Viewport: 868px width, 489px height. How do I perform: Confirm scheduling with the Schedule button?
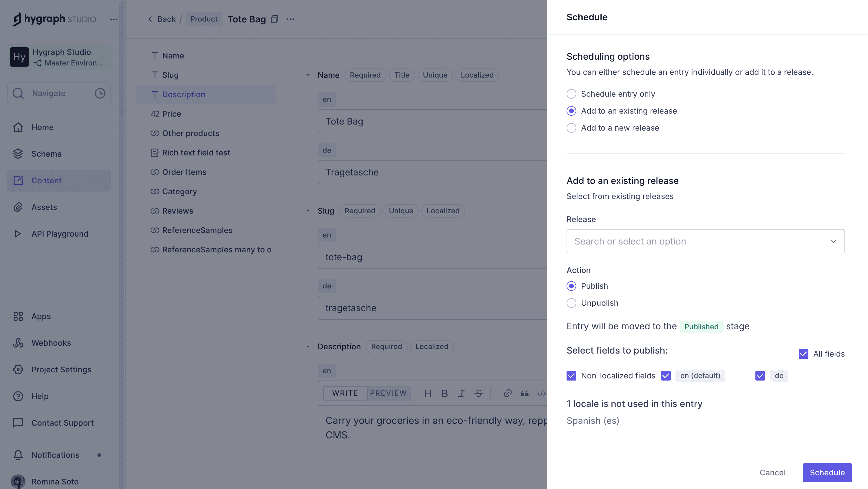(x=827, y=472)
